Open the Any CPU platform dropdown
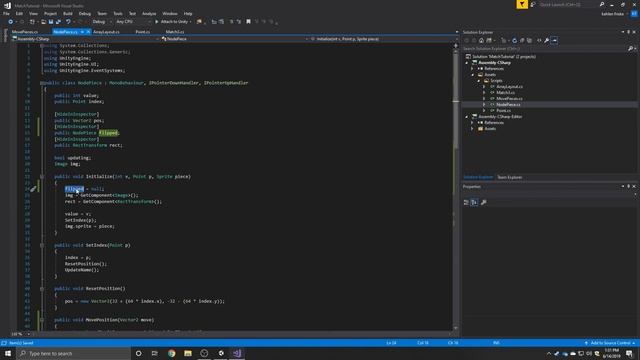 pyautogui.click(x=133, y=22)
